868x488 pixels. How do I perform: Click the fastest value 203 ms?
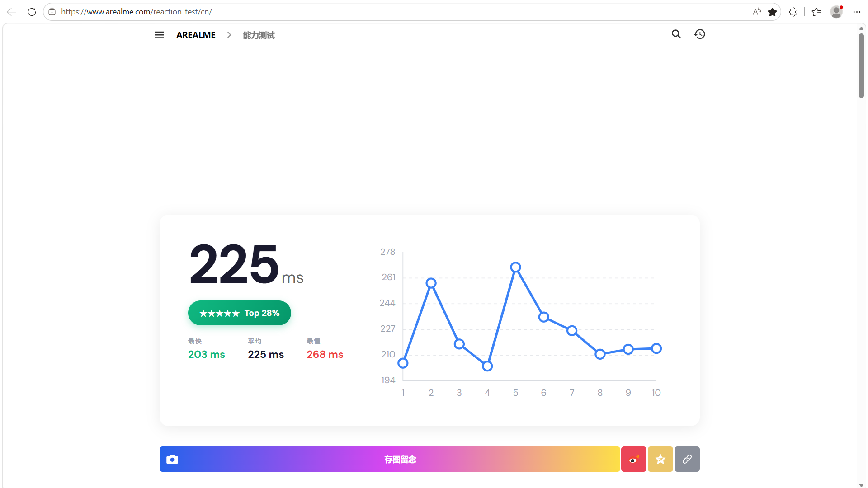pos(207,354)
